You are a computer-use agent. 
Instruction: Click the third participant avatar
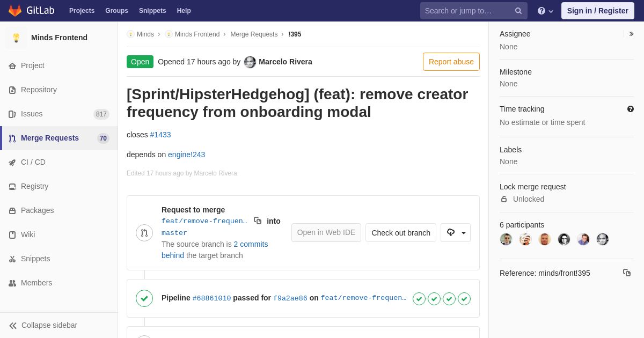point(545,239)
